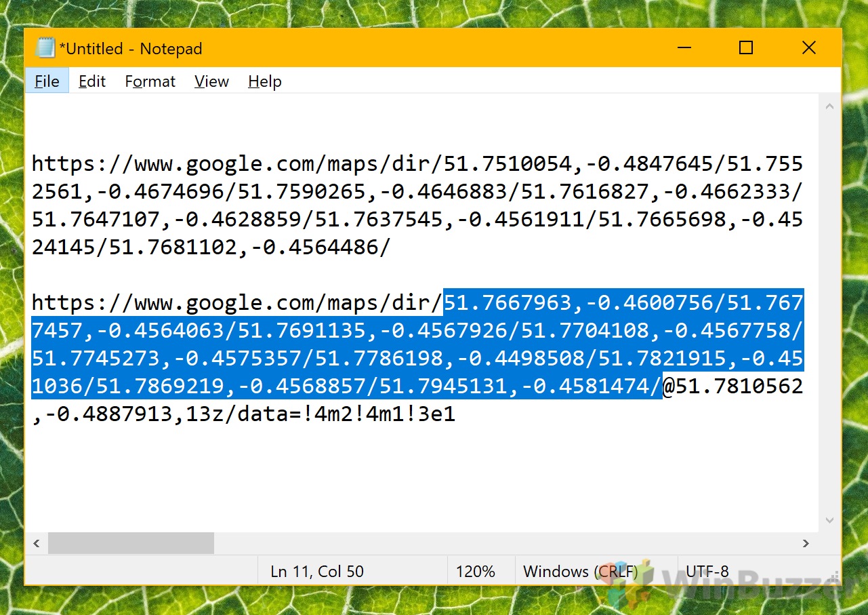Open the Format menu

150,81
